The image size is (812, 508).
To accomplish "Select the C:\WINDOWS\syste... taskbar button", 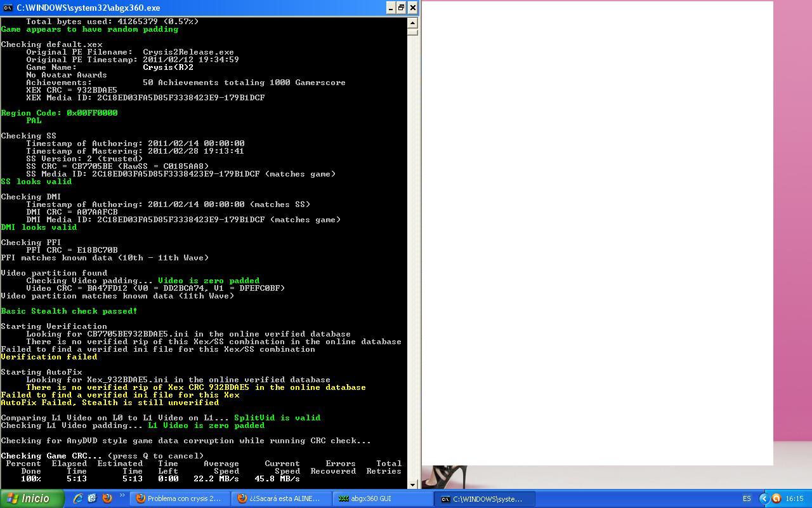I will (483, 498).
